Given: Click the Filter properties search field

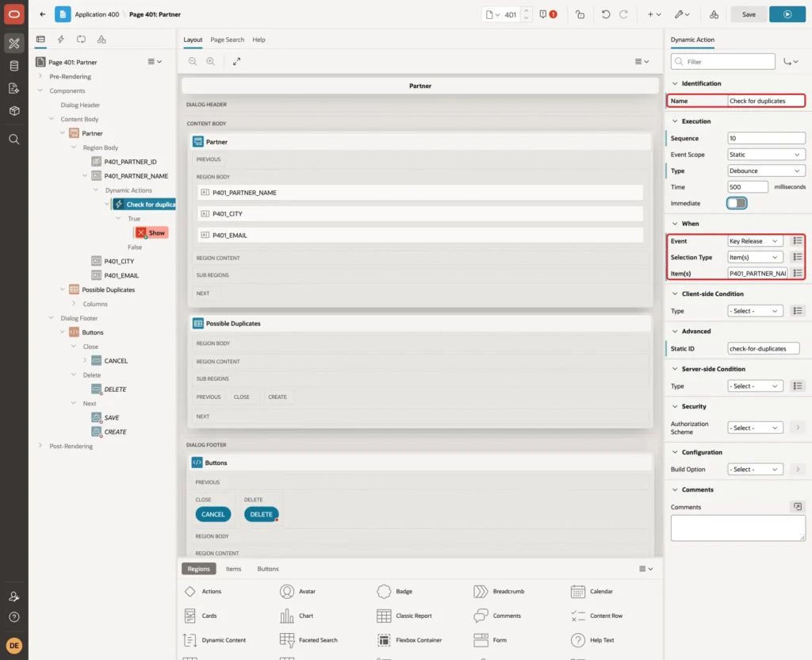Looking at the screenshot, I should [723, 62].
